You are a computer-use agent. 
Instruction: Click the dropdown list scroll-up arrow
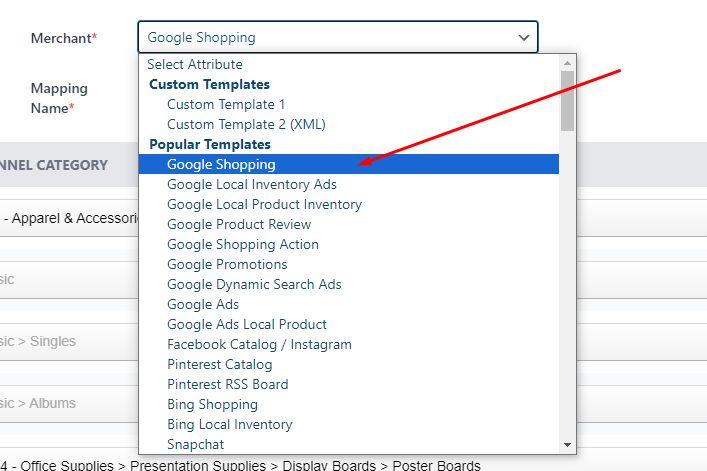pos(567,63)
